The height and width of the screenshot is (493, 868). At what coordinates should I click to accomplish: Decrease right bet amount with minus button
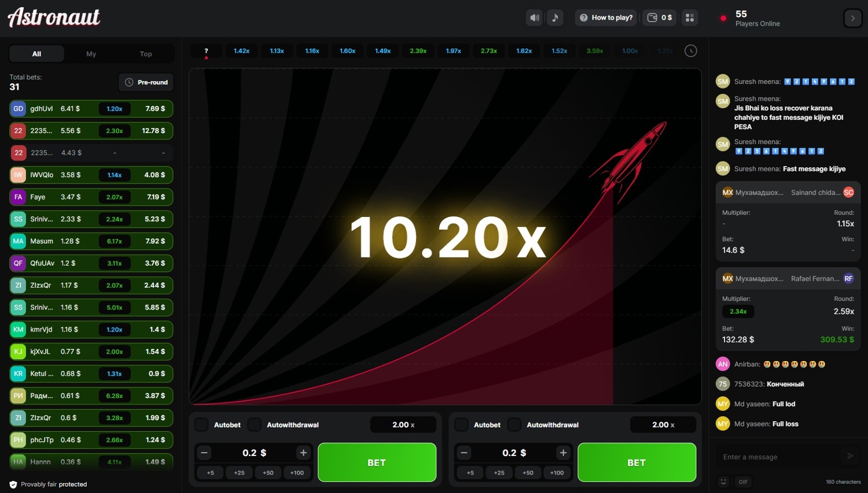tap(464, 452)
